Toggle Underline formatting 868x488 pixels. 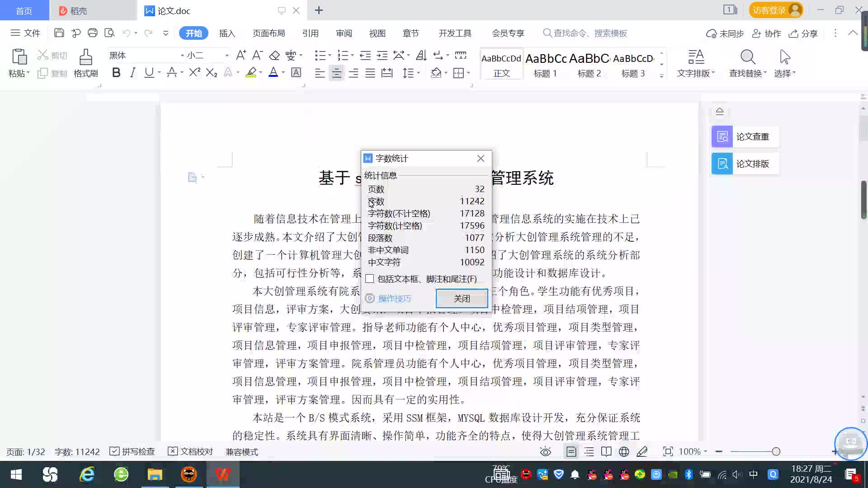(x=149, y=72)
